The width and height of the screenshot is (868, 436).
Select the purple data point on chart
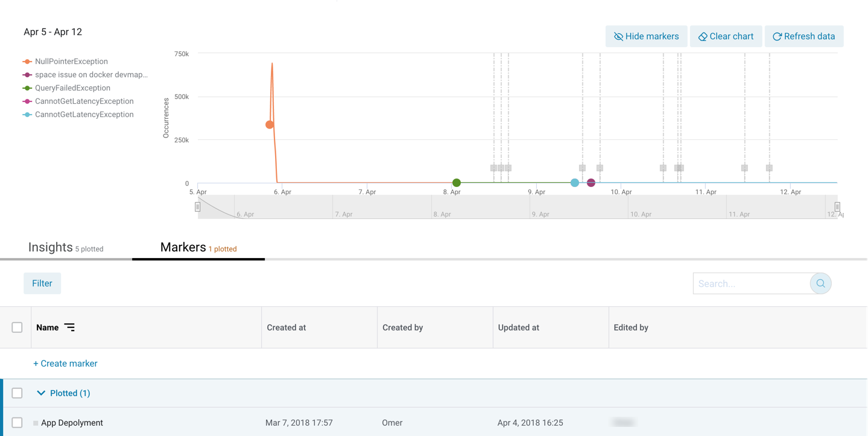(x=591, y=183)
